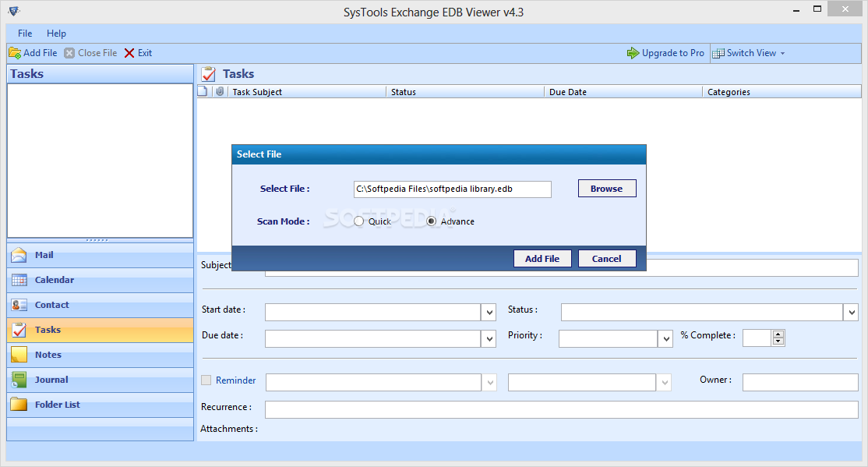Click the Start date input field
This screenshot has width=868, height=467.
tap(372, 313)
